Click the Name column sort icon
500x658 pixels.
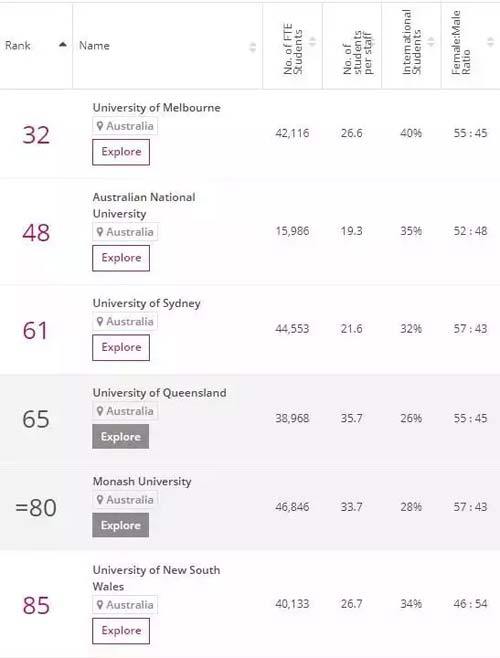click(x=253, y=47)
